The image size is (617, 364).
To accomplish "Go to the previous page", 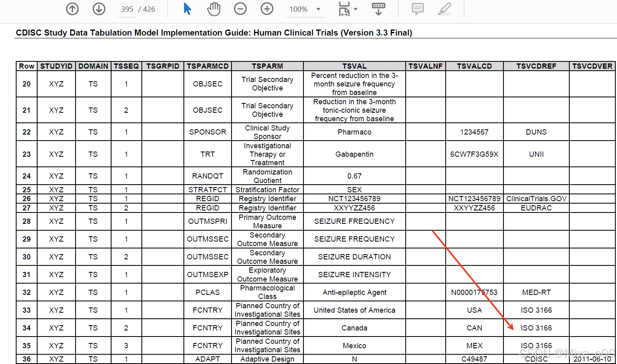I will coord(72,9).
